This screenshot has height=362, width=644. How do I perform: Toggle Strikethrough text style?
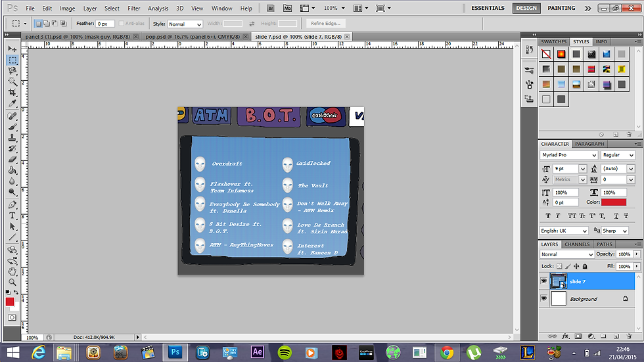[x=626, y=216]
